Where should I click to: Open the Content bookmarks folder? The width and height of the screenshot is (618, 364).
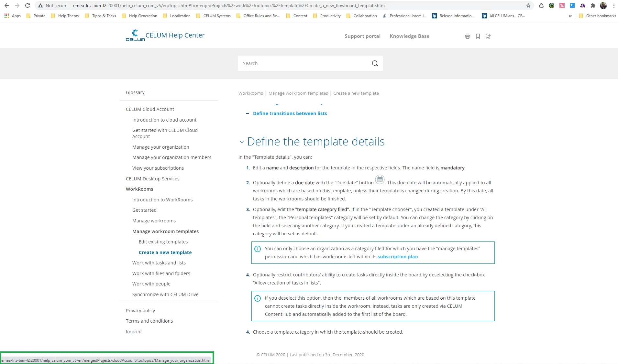(297, 16)
